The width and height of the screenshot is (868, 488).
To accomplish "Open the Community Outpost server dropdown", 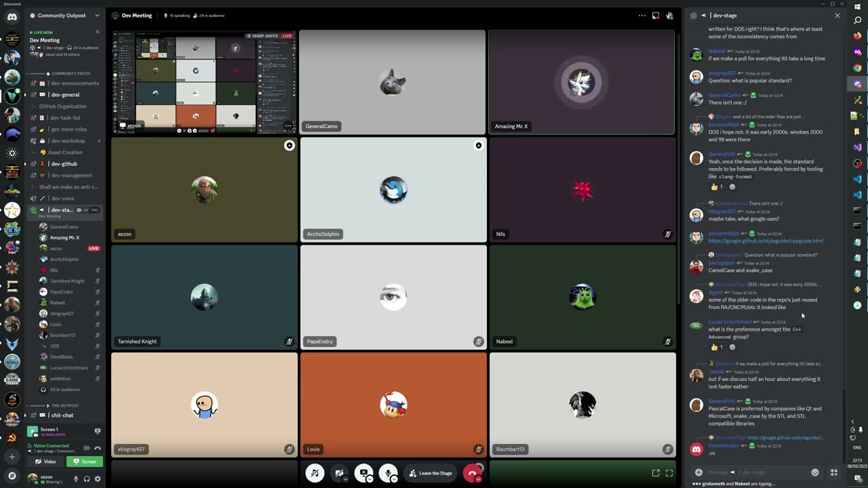I will [64, 15].
